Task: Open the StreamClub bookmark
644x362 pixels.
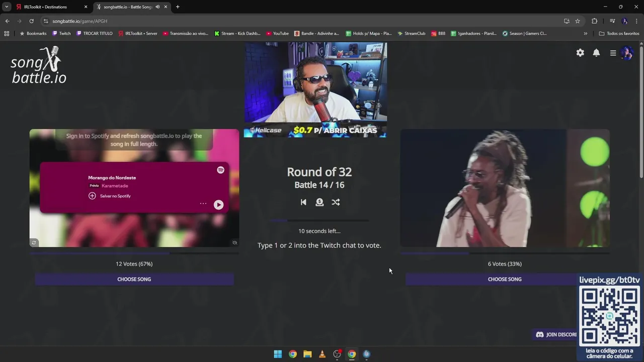Action: click(411, 34)
